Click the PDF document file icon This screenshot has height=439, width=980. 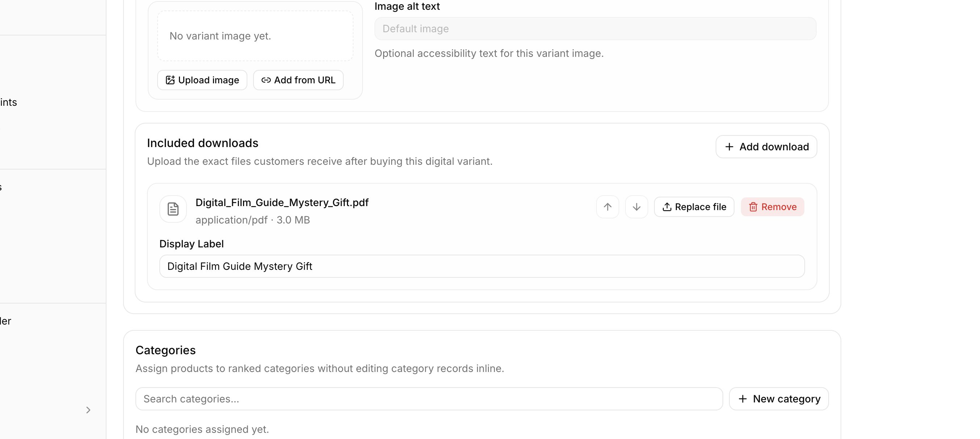tap(173, 209)
